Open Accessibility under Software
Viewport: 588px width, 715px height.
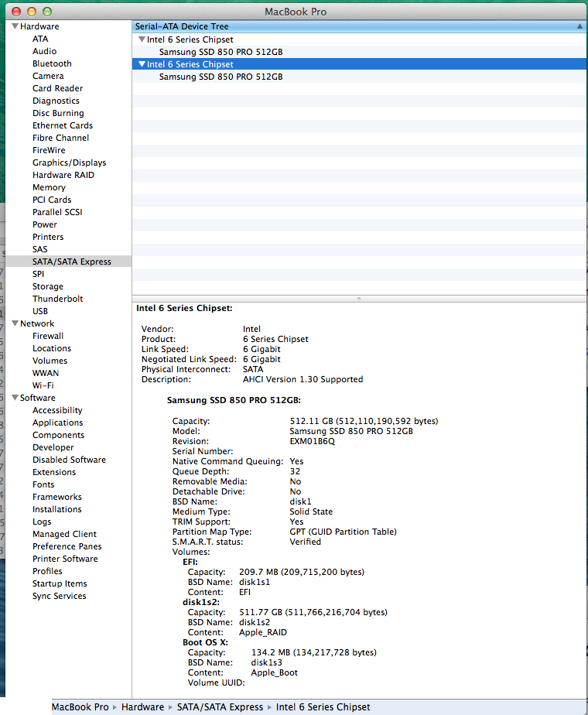(x=57, y=410)
